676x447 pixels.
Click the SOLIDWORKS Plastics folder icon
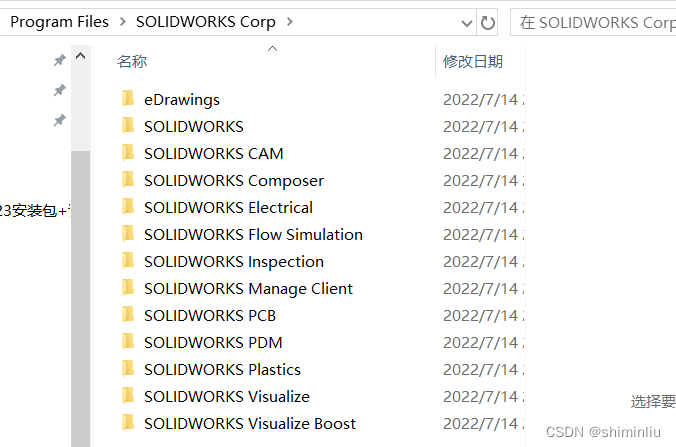pyautogui.click(x=128, y=369)
